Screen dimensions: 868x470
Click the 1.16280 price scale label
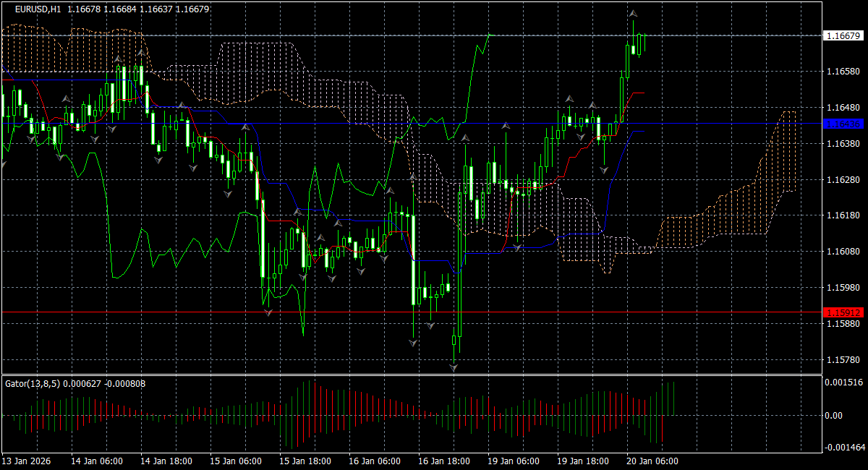843,179
